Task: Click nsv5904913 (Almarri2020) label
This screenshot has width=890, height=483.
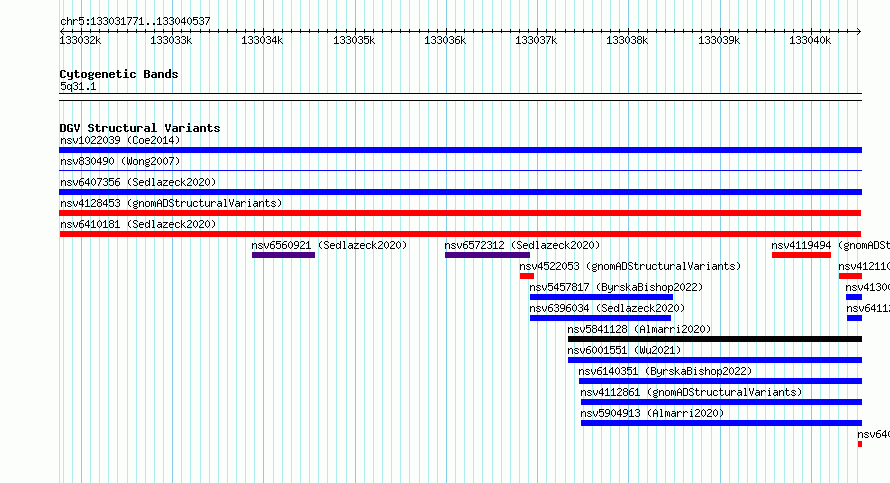Action: (x=652, y=413)
